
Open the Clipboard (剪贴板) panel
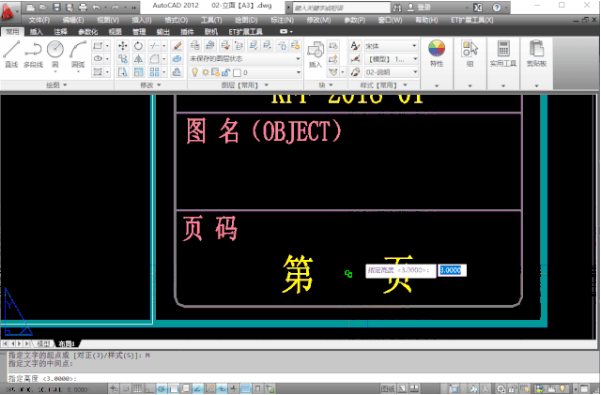(536, 54)
